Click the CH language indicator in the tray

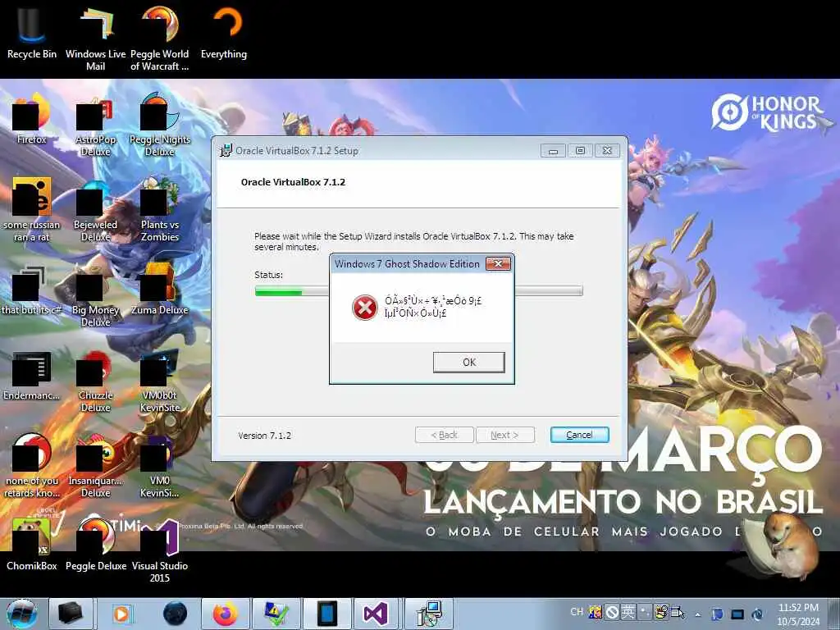[577, 612]
